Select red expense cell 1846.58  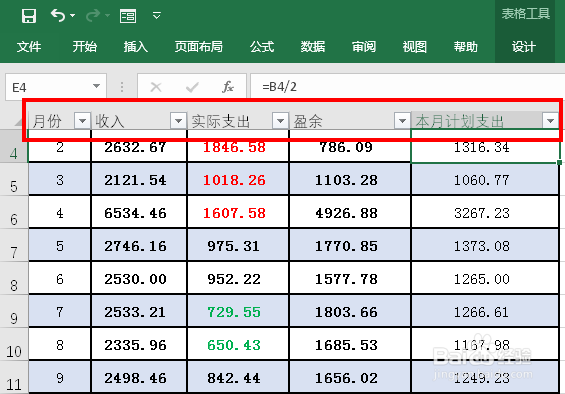(x=238, y=147)
